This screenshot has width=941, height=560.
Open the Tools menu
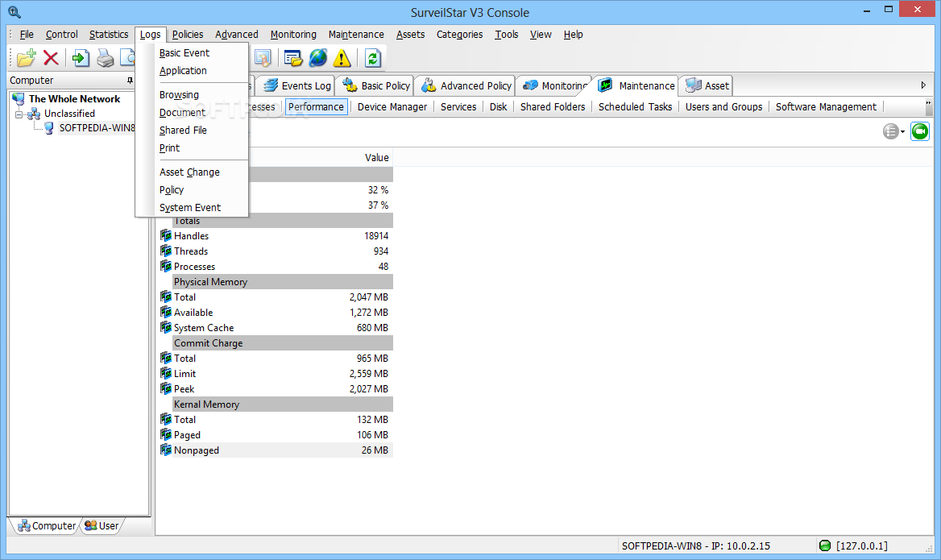(507, 34)
